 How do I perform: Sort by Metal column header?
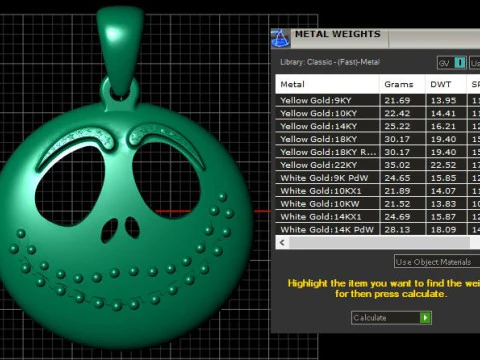tap(327, 84)
